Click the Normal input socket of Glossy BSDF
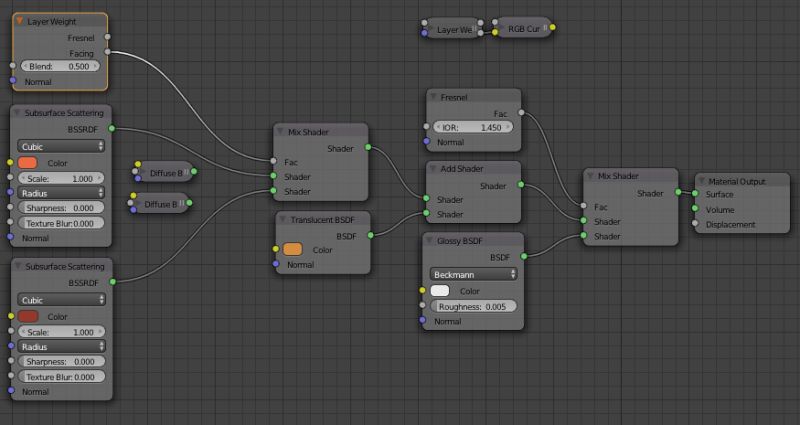Image resolution: width=800 pixels, height=425 pixels. click(x=422, y=320)
